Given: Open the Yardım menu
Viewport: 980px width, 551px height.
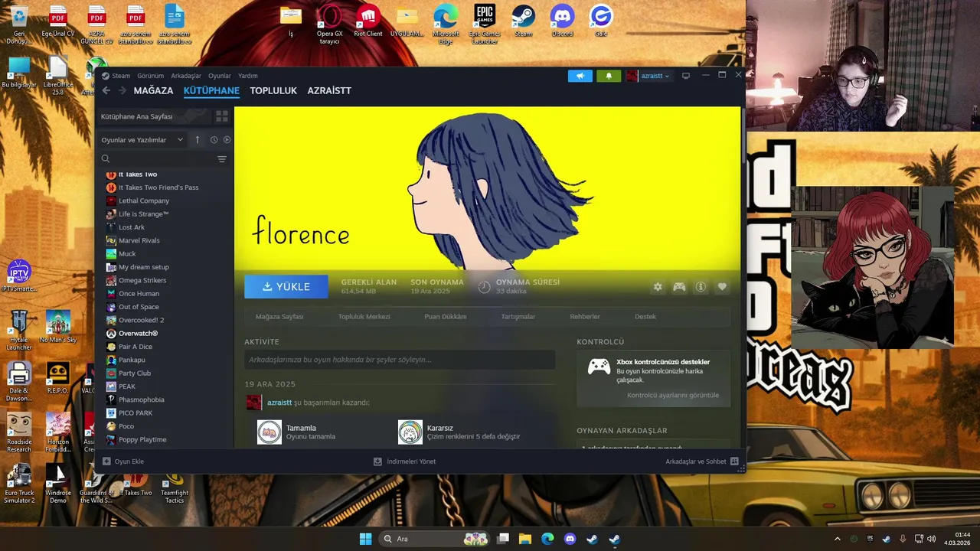Looking at the screenshot, I should [x=248, y=76].
